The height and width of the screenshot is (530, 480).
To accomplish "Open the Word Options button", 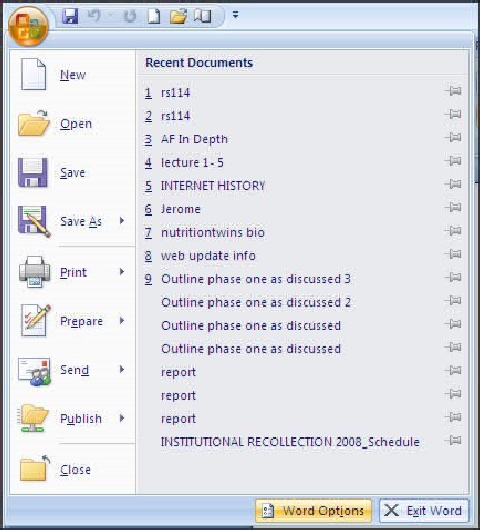I will click(313, 510).
